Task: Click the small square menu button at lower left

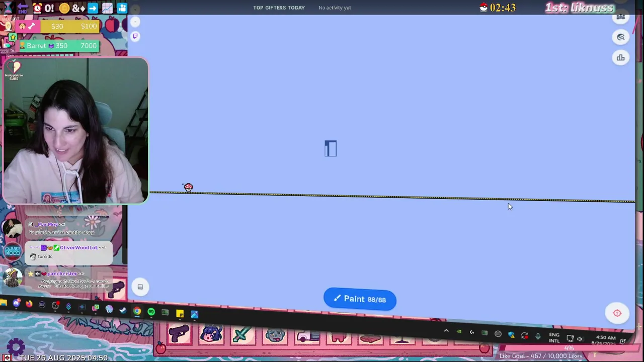Action: pyautogui.click(x=140, y=287)
